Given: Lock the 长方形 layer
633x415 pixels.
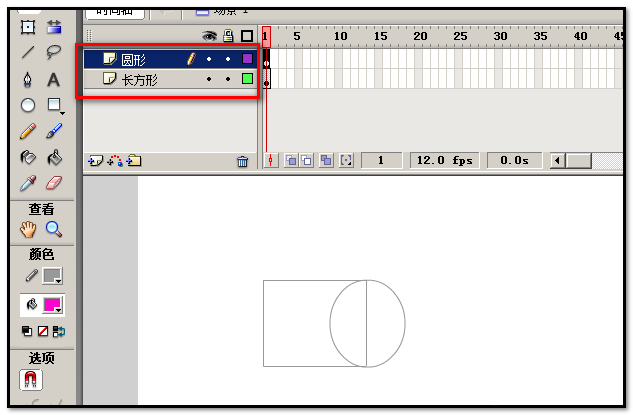Looking at the screenshot, I should [228, 79].
